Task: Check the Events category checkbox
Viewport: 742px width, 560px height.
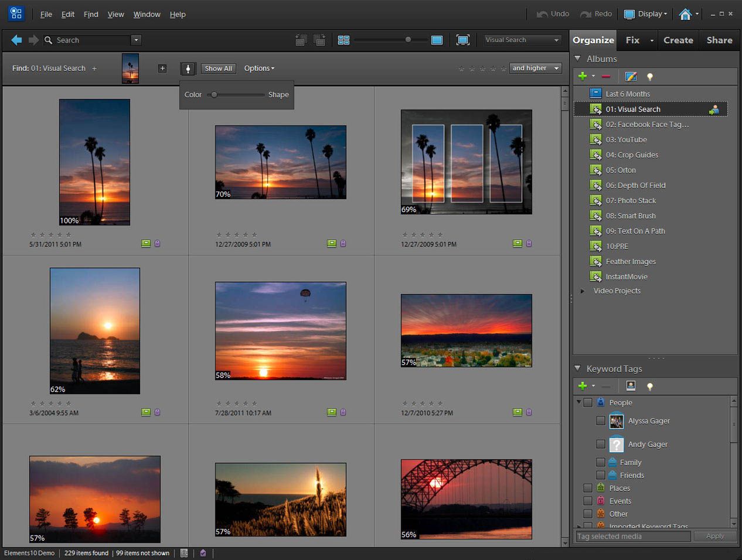Action: coord(588,501)
